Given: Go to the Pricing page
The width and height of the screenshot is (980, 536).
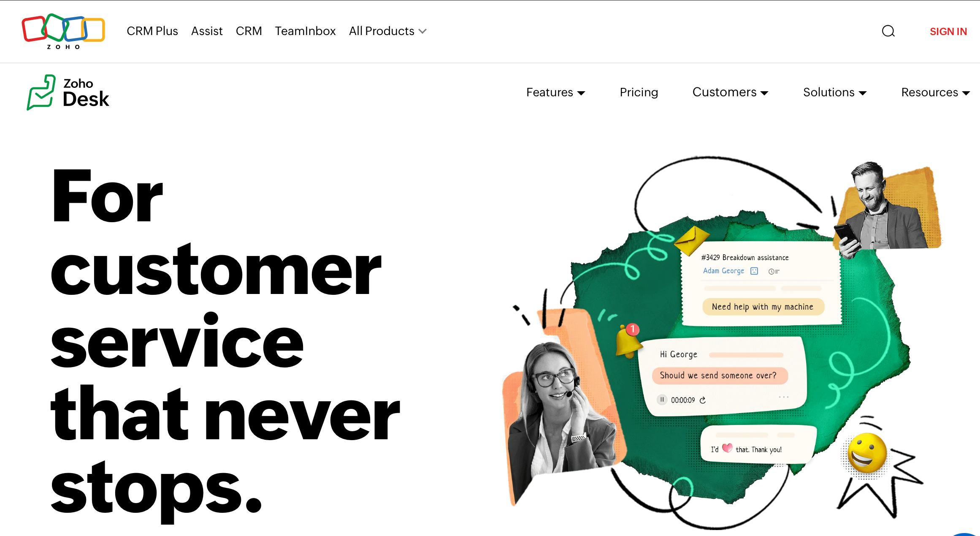Looking at the screenshot, I should coord(639,93).
